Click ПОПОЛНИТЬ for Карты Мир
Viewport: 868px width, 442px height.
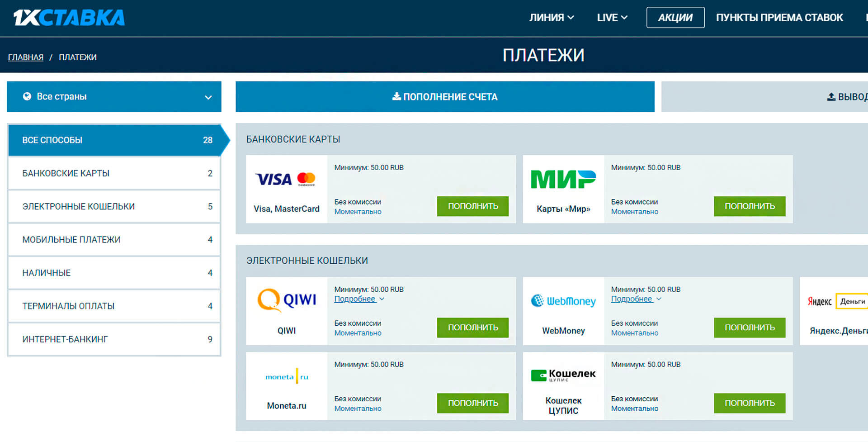coord(750,206)
